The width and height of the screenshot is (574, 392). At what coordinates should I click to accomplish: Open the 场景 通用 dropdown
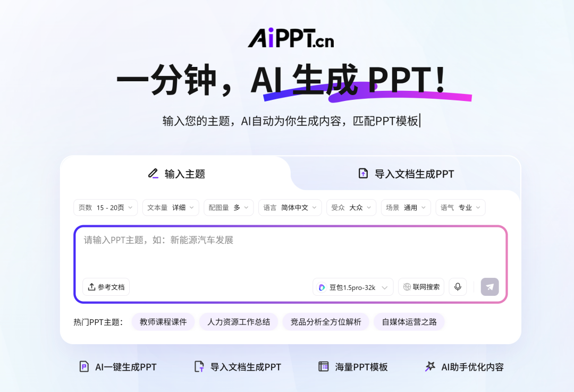tap(406, 208)
